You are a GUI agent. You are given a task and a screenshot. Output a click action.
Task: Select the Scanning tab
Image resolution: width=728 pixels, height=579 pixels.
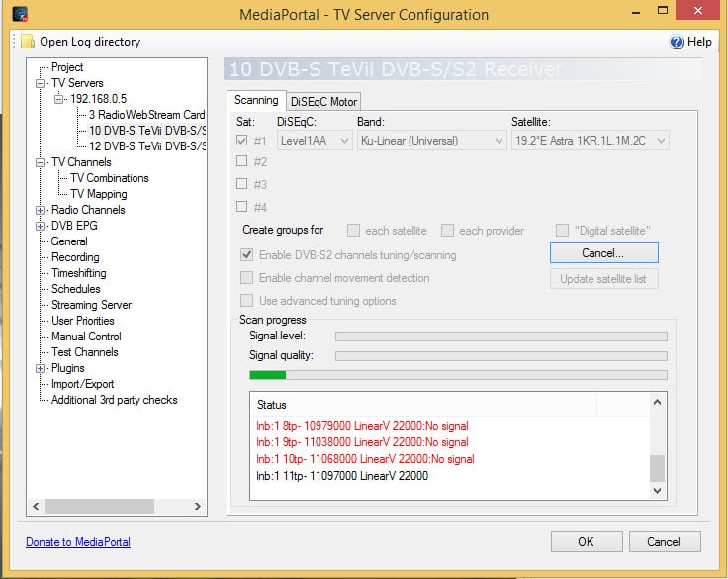pyautogui.click(x=256, y=100)
